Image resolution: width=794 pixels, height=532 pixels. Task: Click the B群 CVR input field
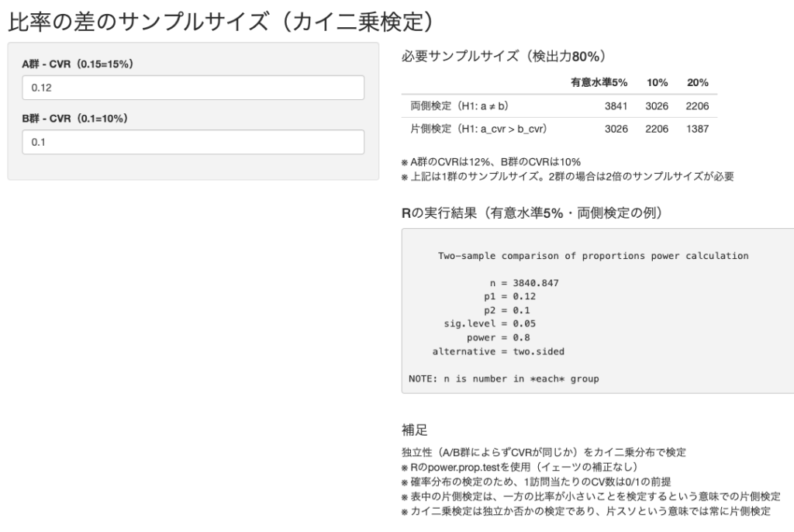[x=193, y=142]
